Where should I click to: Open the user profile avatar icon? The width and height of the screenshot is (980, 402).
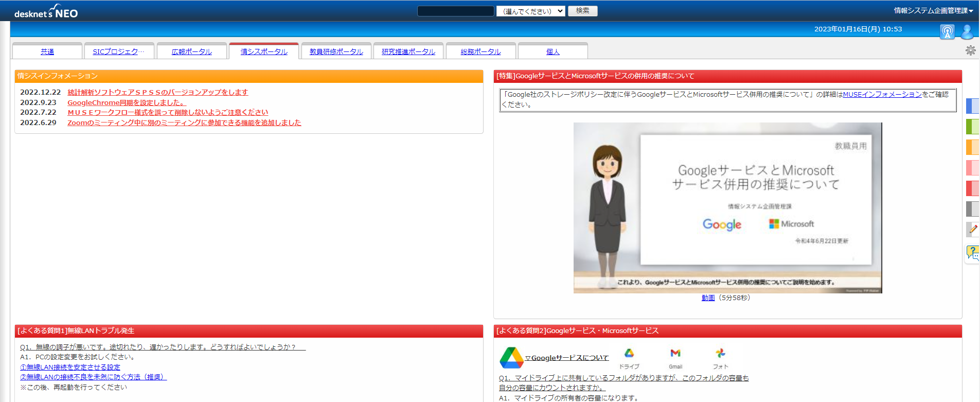[x=967, y=32]
